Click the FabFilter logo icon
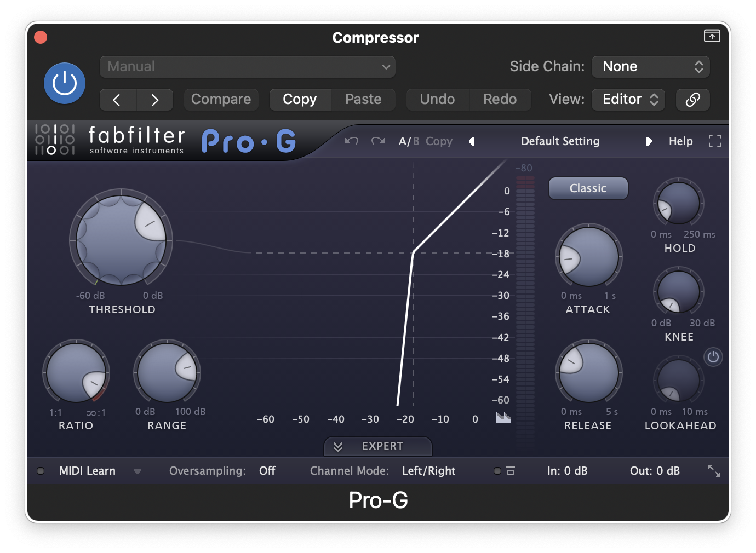Screen dimensions: 756x553 55,140
